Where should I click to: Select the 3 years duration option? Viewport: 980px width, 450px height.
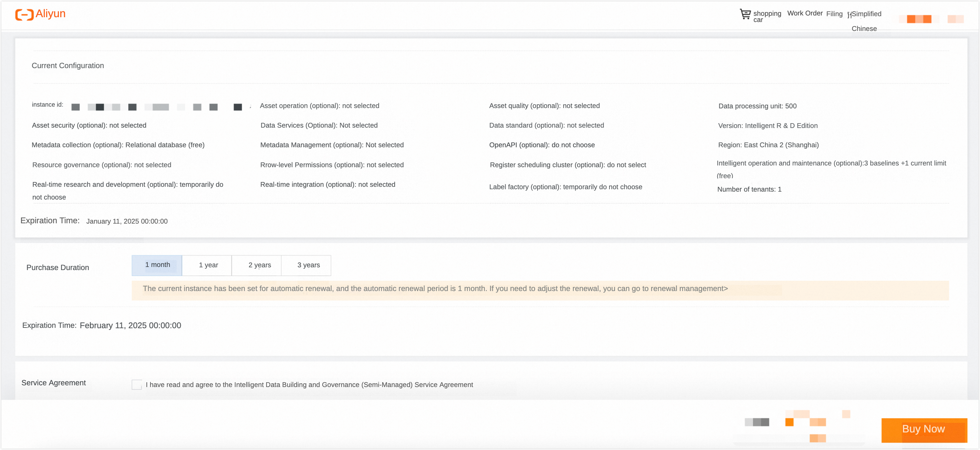coord(308,265)
